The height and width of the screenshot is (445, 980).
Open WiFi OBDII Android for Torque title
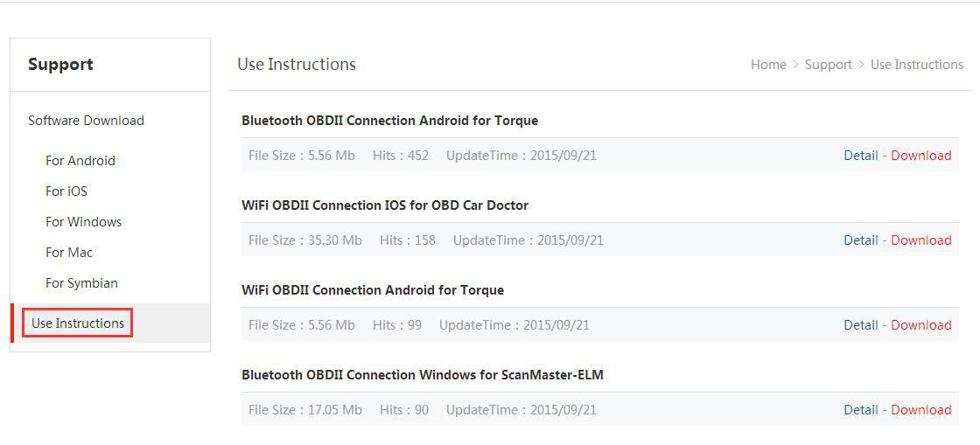373,290
